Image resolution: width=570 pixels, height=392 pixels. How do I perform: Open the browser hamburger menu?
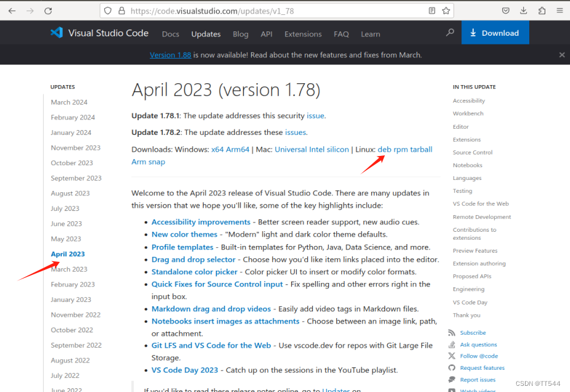click(x=560, y=11)
